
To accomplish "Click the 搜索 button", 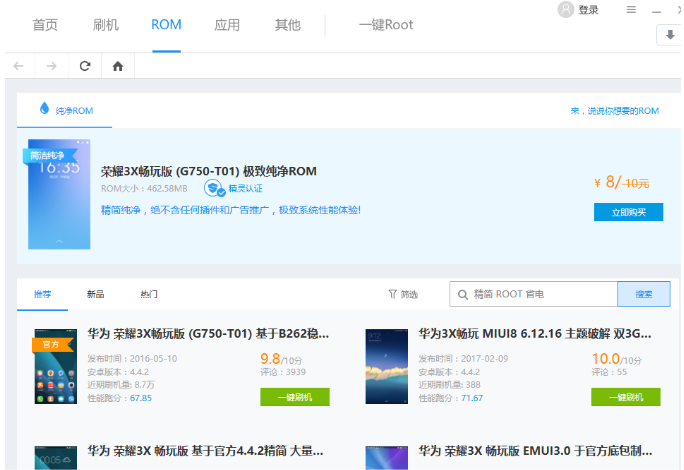I will (644, 294).
